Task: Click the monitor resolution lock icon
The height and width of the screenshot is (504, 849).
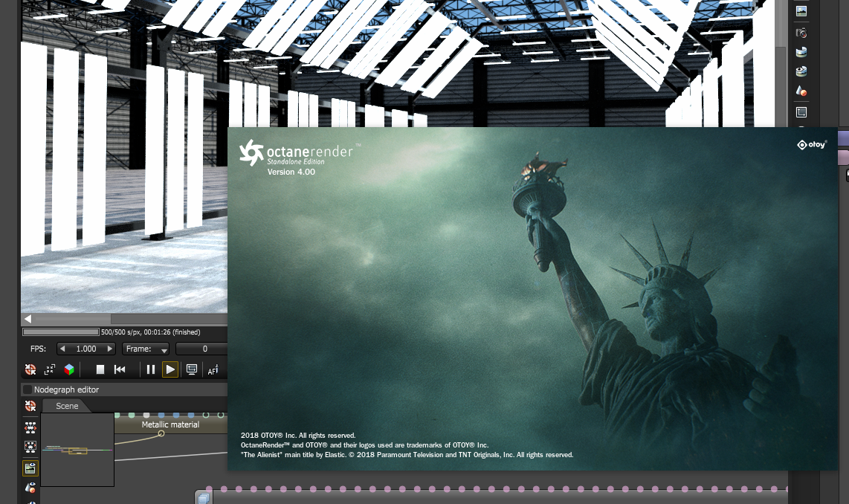Action: (192, 369)
